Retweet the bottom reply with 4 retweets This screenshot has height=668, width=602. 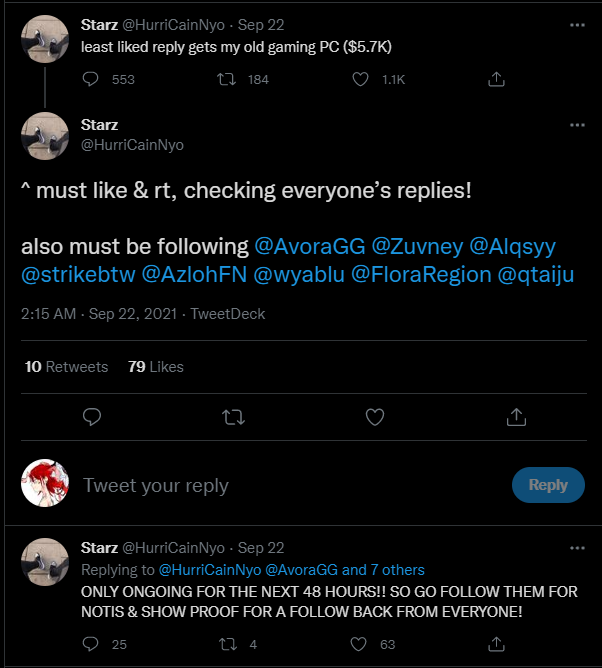click(226, 645)
